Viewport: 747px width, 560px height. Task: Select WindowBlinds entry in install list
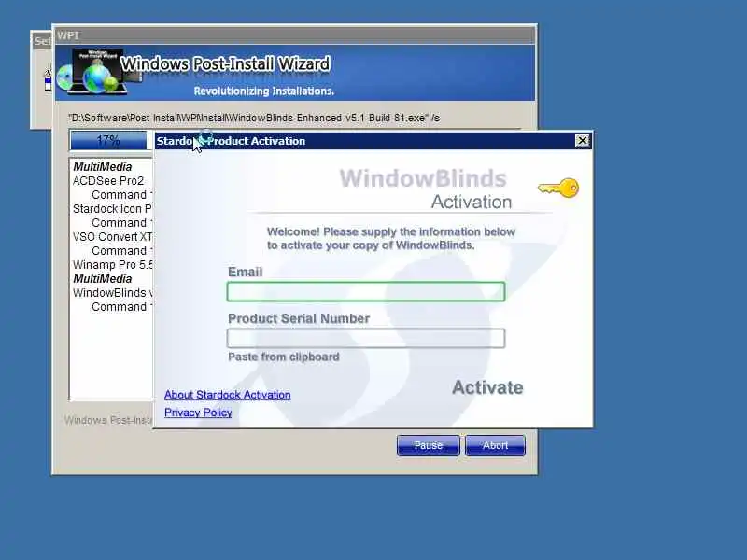coord(112,293)
